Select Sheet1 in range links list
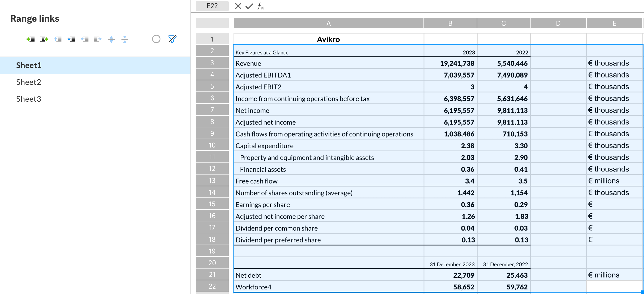Image resolution: width=644 pixels, height=294 pixels. coord(29,65)
